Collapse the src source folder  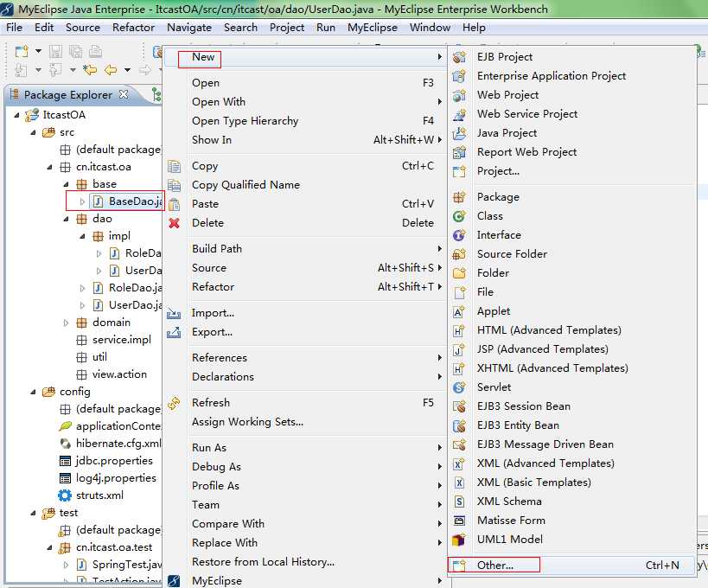click(34, 133)
